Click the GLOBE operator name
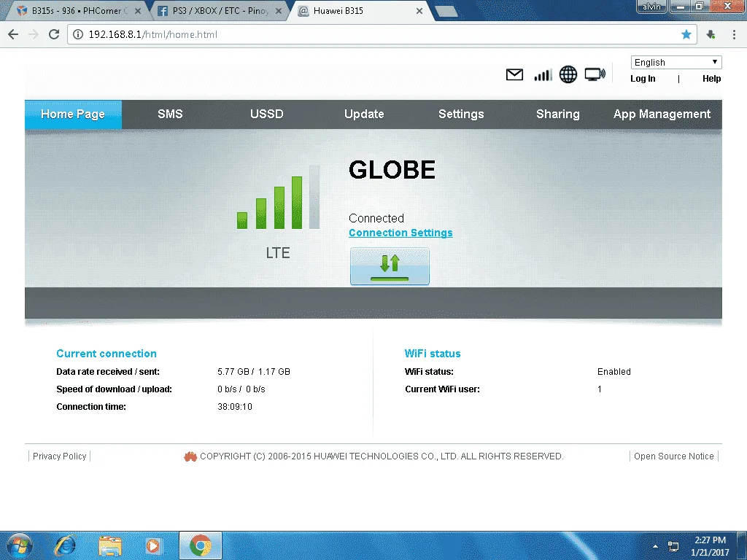747x560 pixels. coord(392,169)
